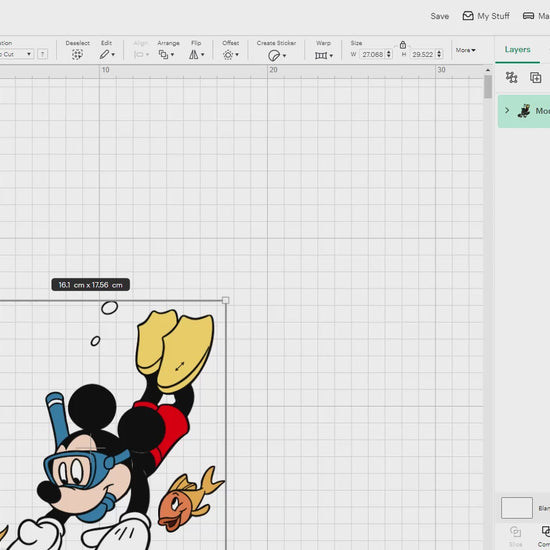Toggle the size lock aspect ratio icon
The image size is (550, 550).
point(403,45)
